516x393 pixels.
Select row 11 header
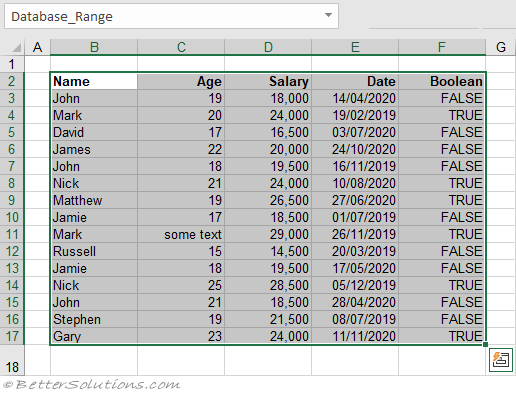[12, 234]
